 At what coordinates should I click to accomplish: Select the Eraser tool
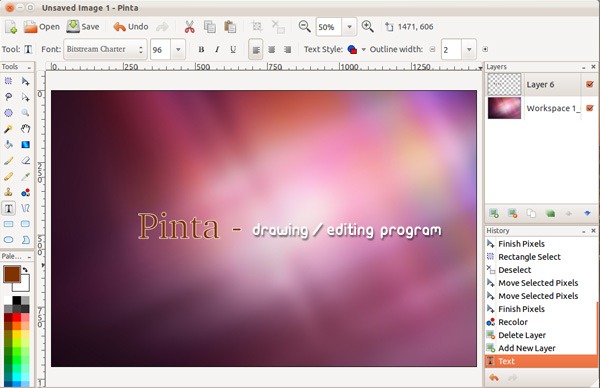coord(25,161)
